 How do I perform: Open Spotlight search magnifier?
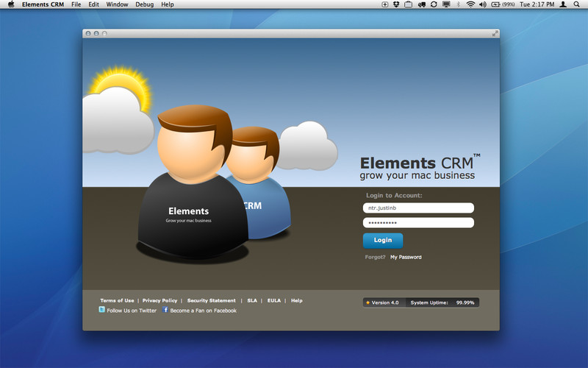pyautogui.click(x=577, y=4)
